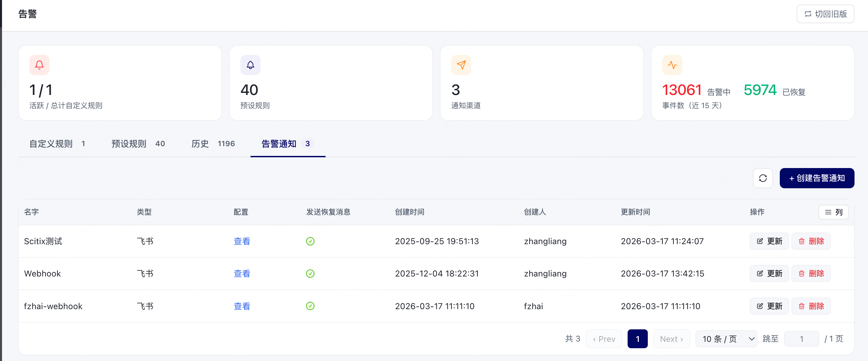Click the Scitix测试 name cell

coord(43,241)
